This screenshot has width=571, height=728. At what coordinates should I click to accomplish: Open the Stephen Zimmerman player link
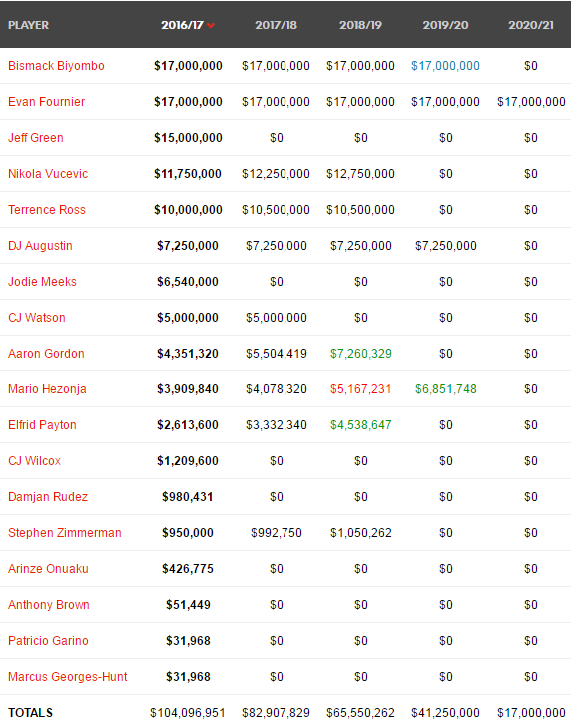pyautogui.click(x=65, y=533)
